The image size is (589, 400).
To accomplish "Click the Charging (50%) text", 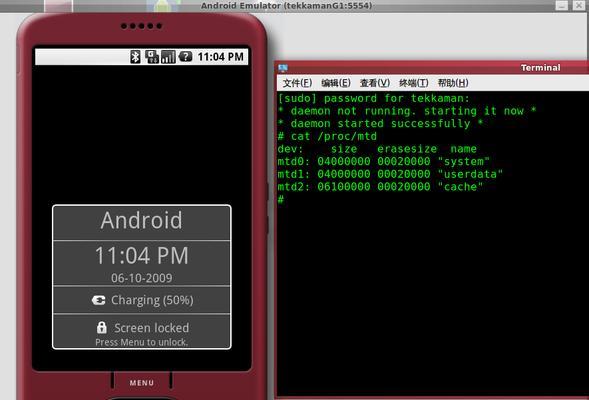I will 152,300.
